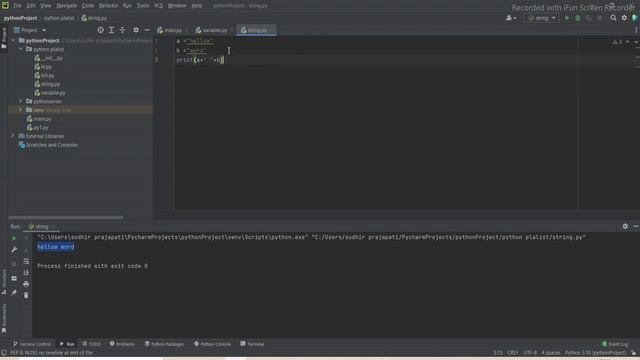
Task: Open Search Everywhere magnifier icon
Action: [613, 18]
